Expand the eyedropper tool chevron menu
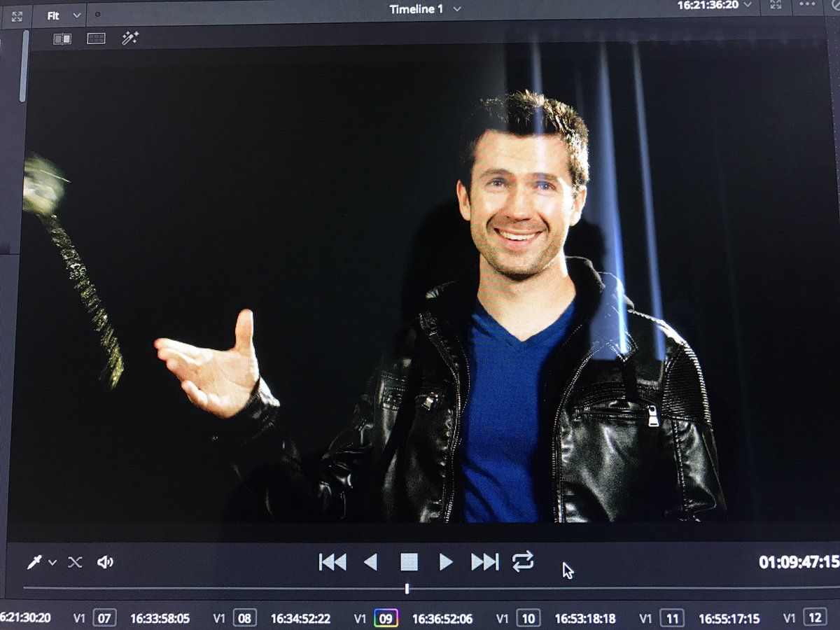Viewport: 840px width, 630px height. click(52, 562)
